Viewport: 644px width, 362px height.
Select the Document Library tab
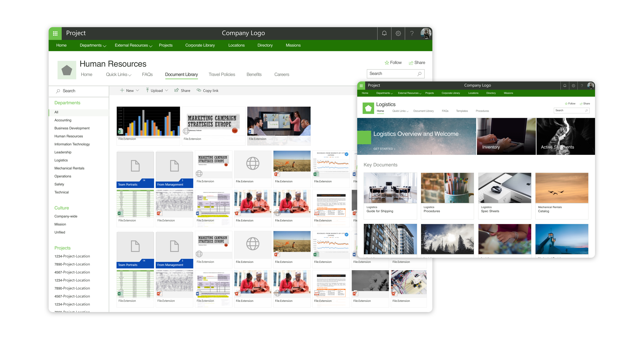pos(181,74)
